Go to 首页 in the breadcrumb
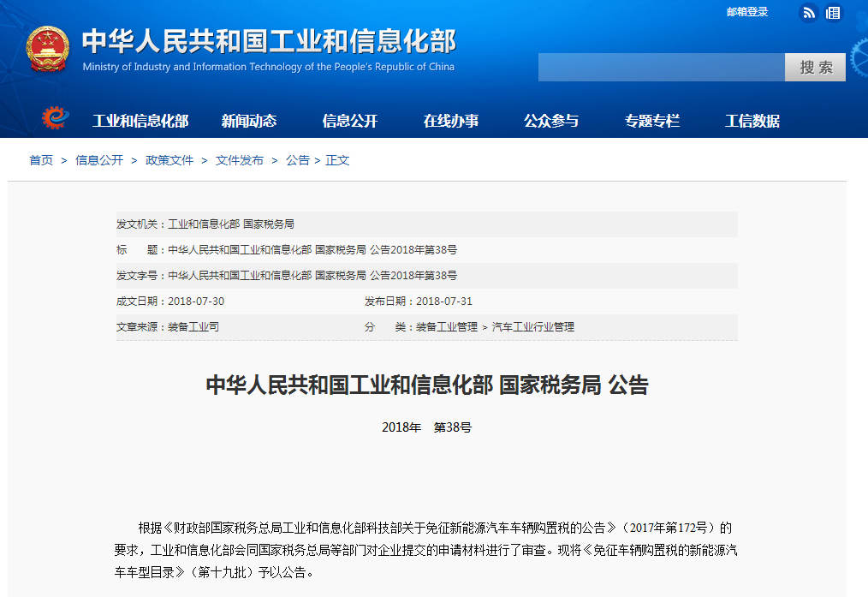Viewport: 868px width, 597px height. click(x=41, y=160)
